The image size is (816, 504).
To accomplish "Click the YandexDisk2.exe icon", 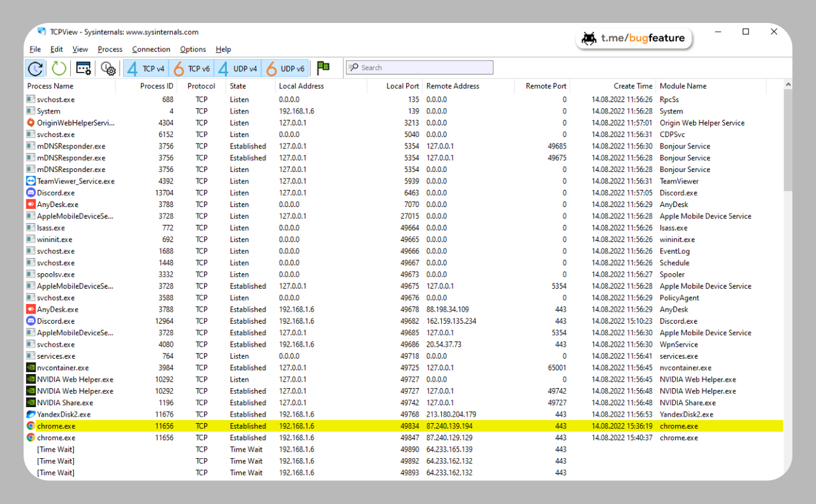I will (x=31, y=414).
